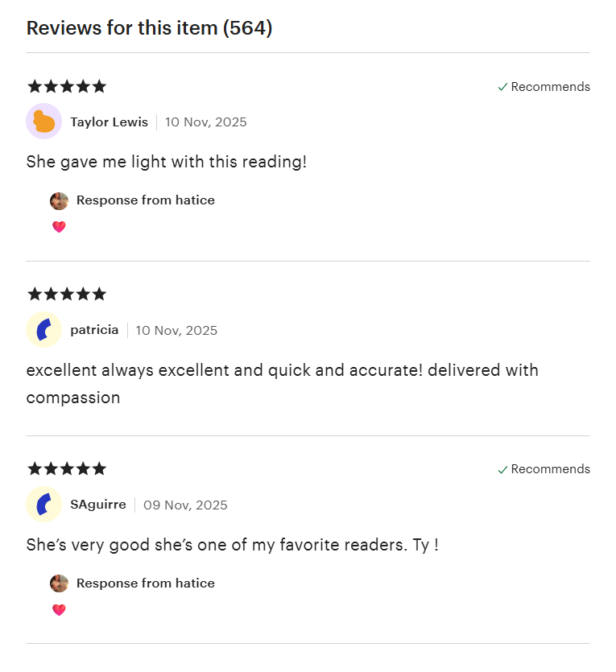The width and height of the screenshot is (616, 672).
Task: Click hatice's photo under SAguirre's review
Action: click(x=59, y=583)
